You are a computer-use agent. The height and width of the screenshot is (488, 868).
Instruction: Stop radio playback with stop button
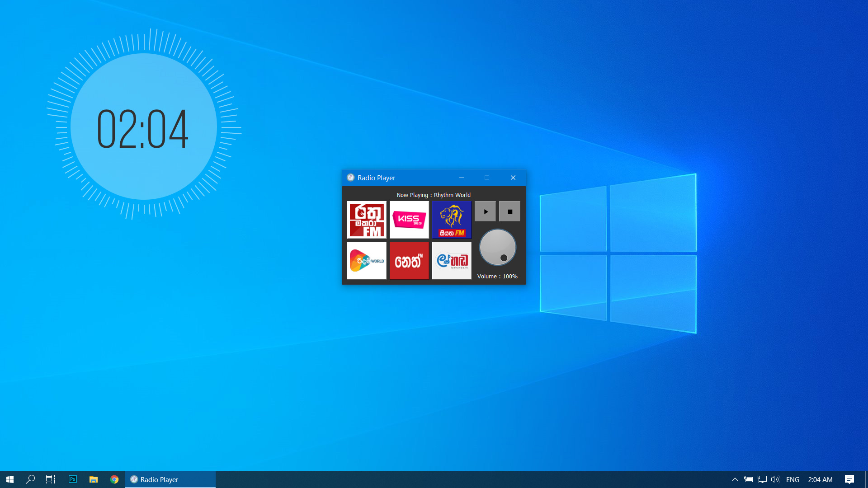509,211
